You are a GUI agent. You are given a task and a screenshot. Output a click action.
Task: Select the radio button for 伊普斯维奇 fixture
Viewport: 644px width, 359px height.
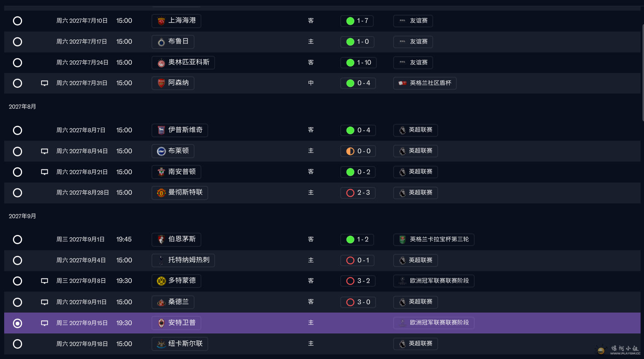tap(18, 130)
